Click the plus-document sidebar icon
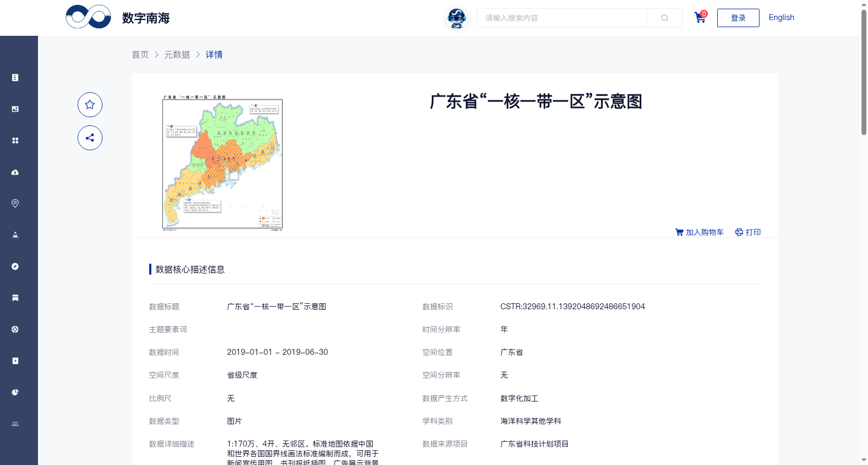Viewport: 868px width, 465px height. [x=15, y=361]
